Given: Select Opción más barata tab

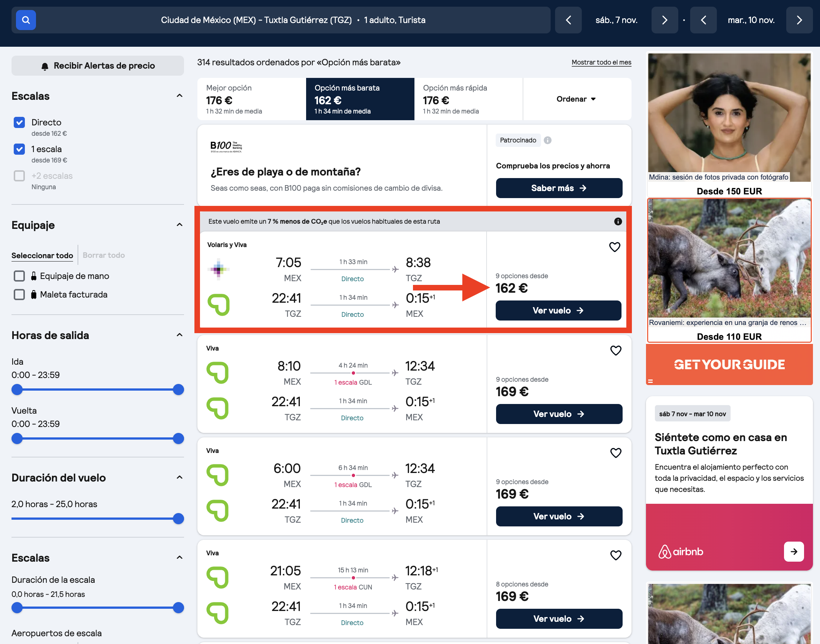Looking at the screenshot, I should (360, 99).
